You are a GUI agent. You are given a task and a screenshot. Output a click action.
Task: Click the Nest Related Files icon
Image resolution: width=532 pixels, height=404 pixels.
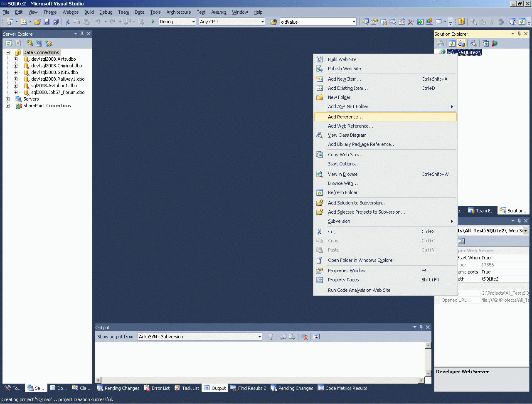461,43
